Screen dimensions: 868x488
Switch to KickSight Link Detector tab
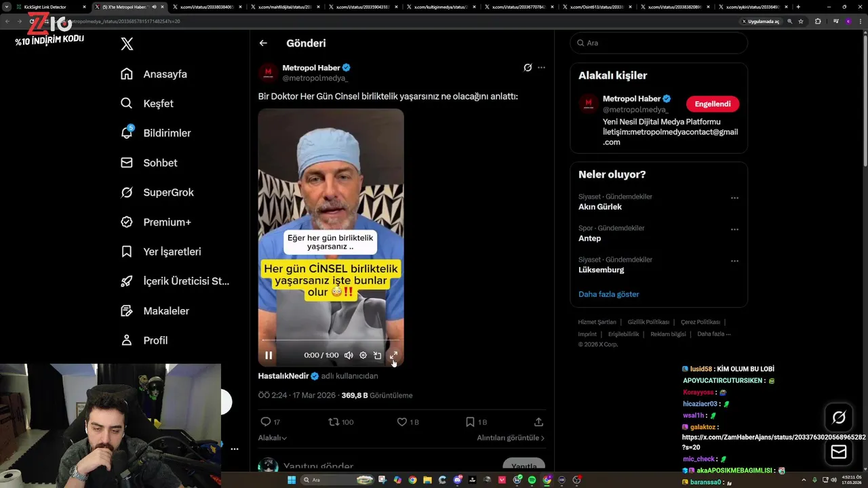52,7
